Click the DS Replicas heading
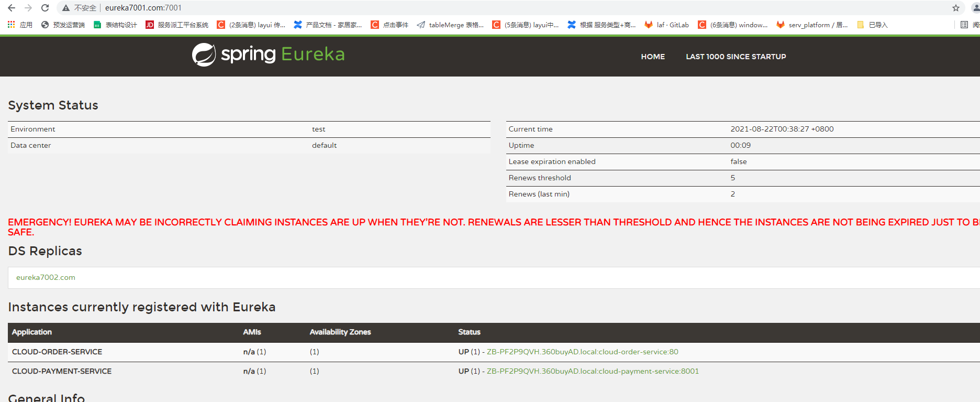Image resolution: width=980 pixels, height=402 pixels. [x=45, y=251]
